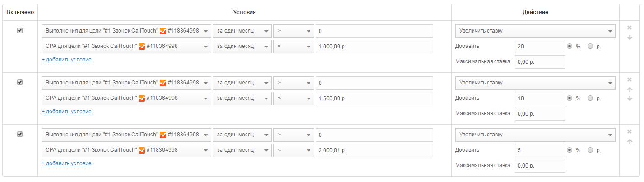Open first rule's 'Выполнения для цели' metric dropdown
Viewport: 644px width, 182px height.
pyautogui.click(x=126, y=31)
